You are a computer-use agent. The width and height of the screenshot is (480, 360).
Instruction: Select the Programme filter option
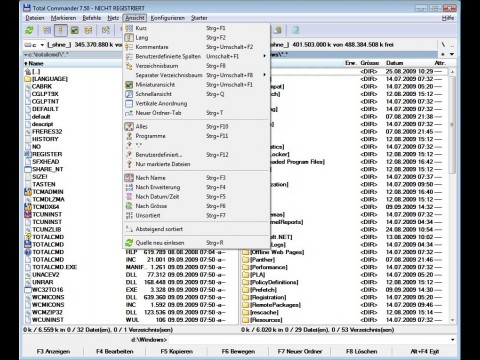[196, 136]
